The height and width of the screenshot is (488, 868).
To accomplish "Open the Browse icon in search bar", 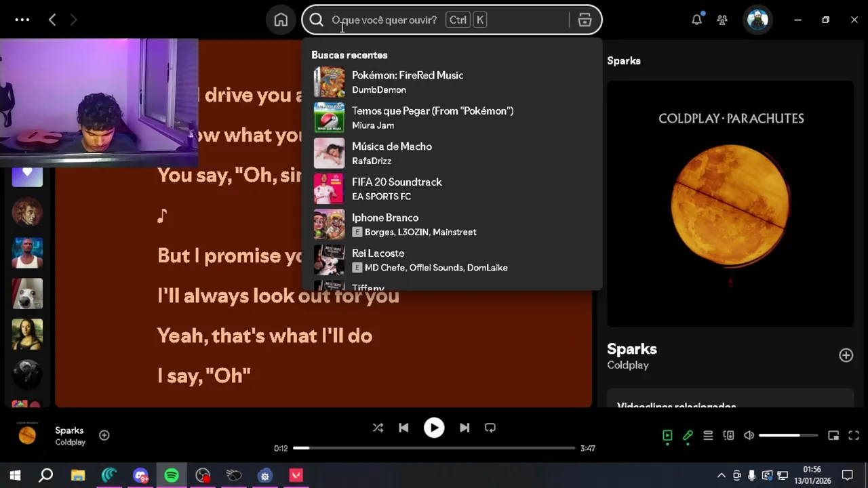I will pos(585,20).
